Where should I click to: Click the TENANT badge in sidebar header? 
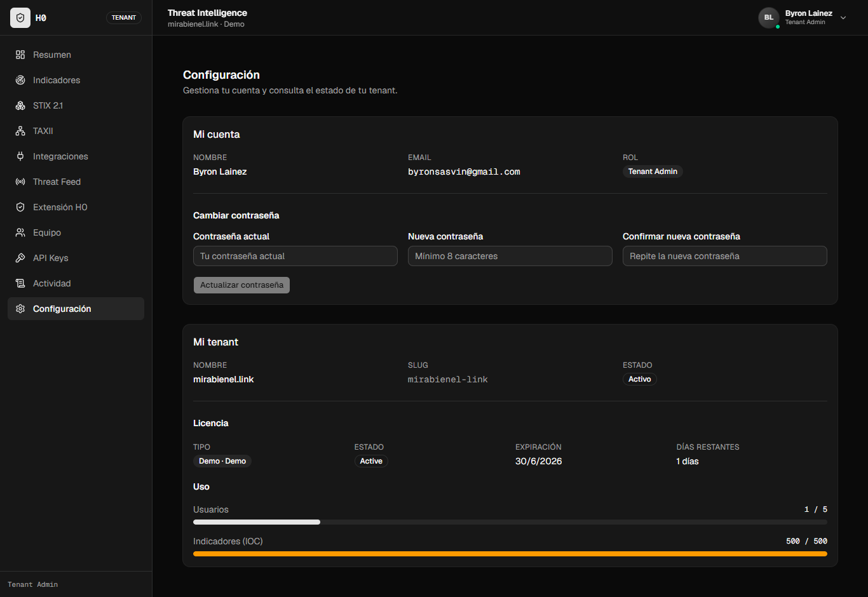124,18
